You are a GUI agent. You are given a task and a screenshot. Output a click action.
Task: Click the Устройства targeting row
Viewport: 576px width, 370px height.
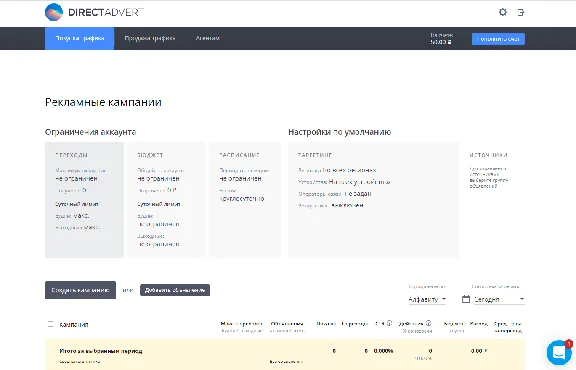coord(344,182)
